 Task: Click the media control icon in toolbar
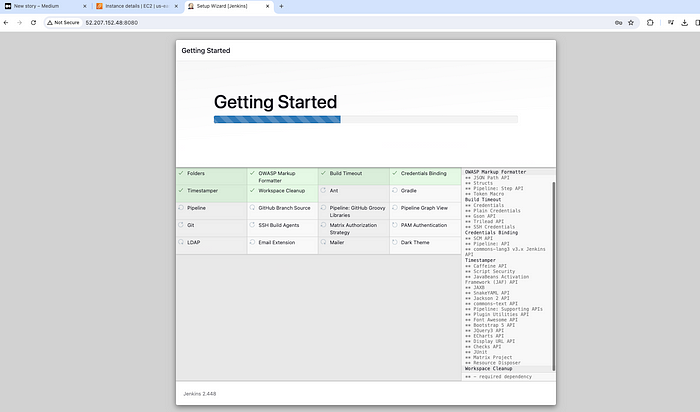(671, 22)
